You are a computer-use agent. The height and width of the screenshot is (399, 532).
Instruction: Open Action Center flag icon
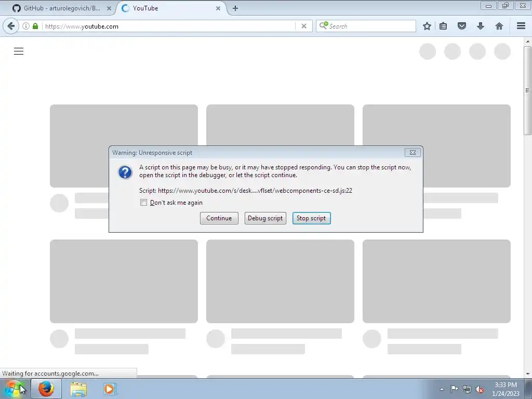(x=454, y=389)
